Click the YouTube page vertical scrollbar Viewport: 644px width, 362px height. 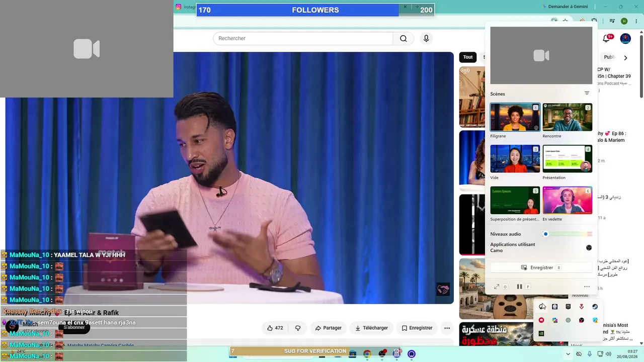pyautogui.click(x=641, y=65)
